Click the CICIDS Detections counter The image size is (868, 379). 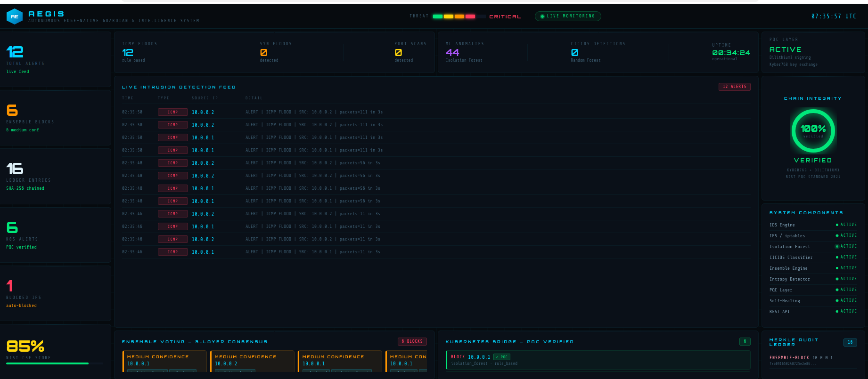pyautogui.click(x=598, y=52)
